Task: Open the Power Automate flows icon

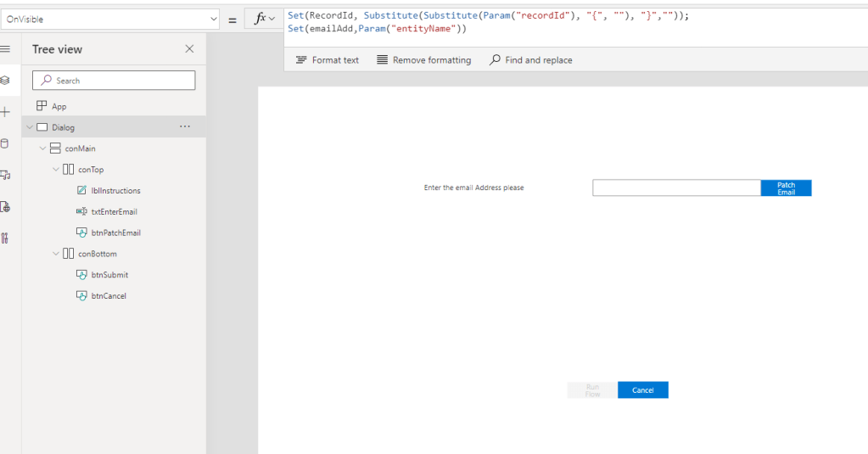Action: click(x=5, y=206)
